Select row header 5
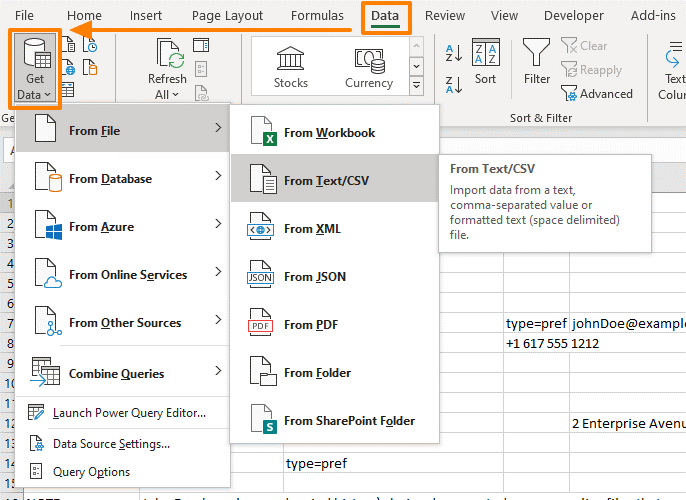The image size is (686, 500). [x=9, y=283]
